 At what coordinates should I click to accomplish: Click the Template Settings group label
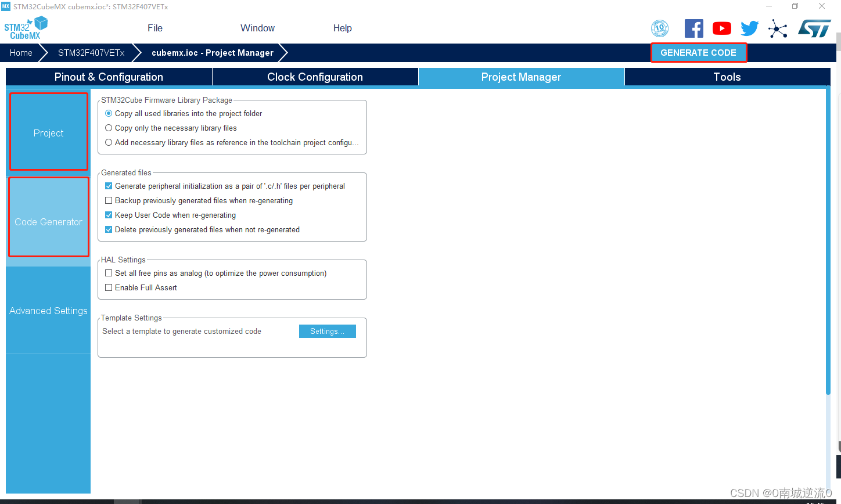tap(131, 318)
